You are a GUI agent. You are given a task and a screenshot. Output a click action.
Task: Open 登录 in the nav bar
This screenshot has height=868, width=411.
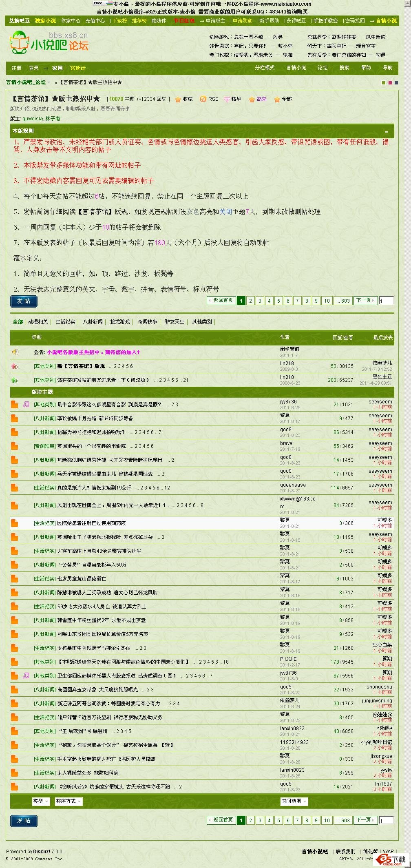point(33,68)
